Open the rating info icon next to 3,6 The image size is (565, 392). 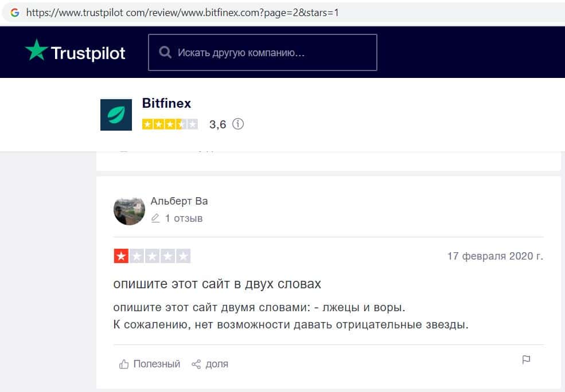point(238,124)
